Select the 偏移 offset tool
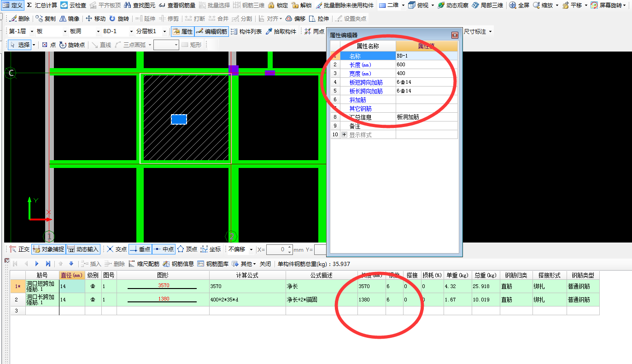Image resolution: width=632 pixels, height=364 pixels. click(x=295, y=19)
